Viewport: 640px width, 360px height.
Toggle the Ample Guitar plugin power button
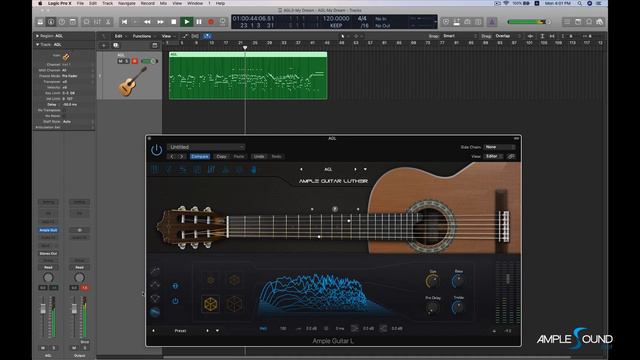pos(156,150)
